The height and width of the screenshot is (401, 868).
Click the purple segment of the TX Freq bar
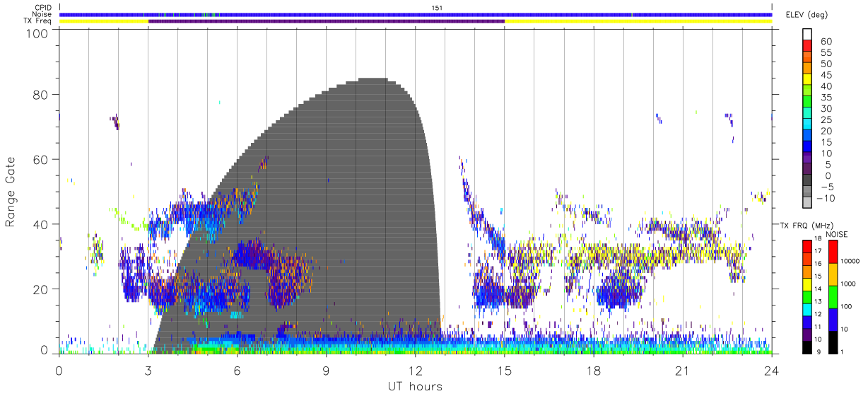click(x=327, y=21)
